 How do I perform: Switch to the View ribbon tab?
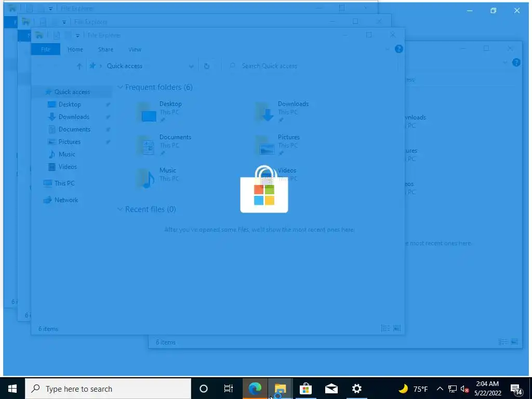pyautogui.click(x=135, y=49)
